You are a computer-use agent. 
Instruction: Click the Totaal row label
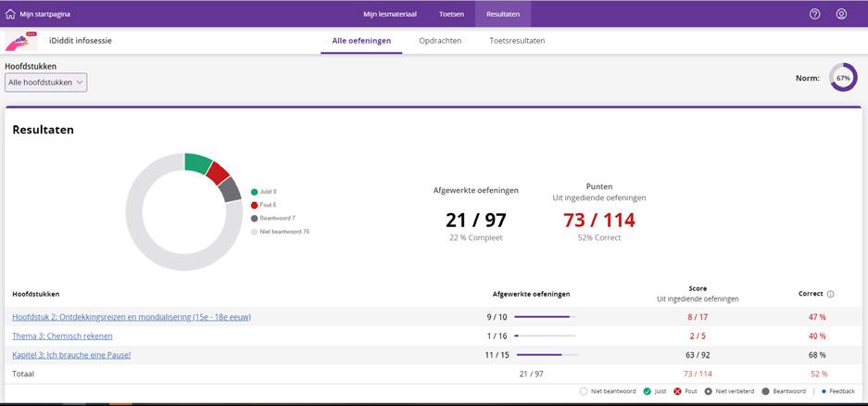(x=23, y=374)
